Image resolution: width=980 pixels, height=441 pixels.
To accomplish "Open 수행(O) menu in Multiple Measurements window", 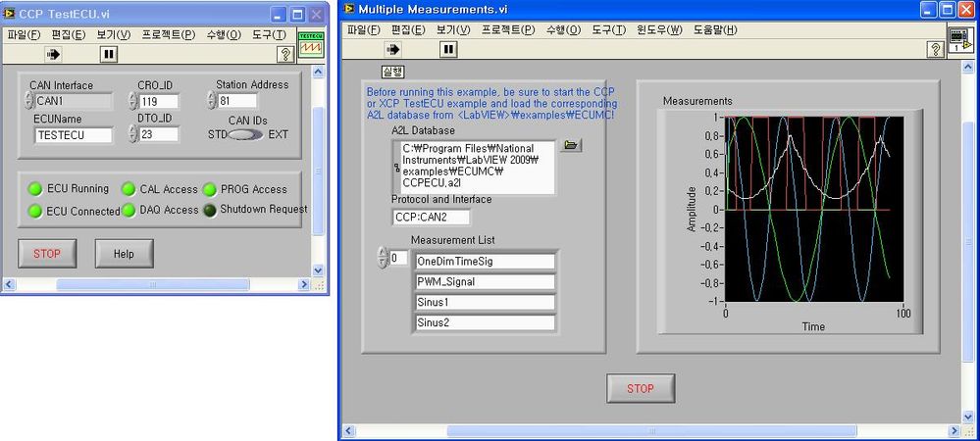I will pyautogui.click(x=564, y=30).
